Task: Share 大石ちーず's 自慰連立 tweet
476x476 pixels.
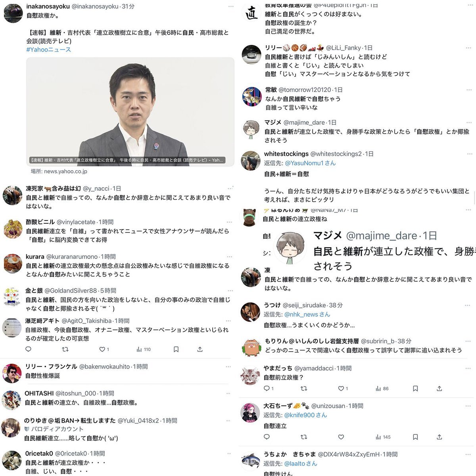Action: (439, 437)
